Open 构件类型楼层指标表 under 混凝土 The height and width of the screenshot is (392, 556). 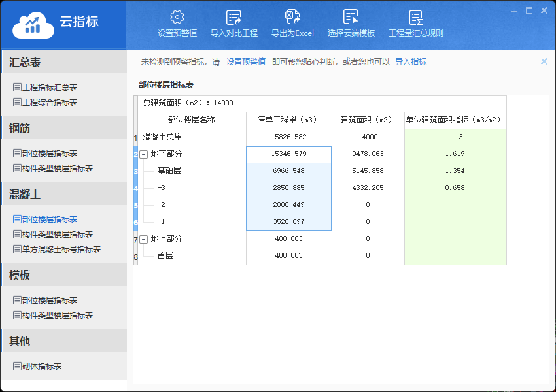[53, 234]
